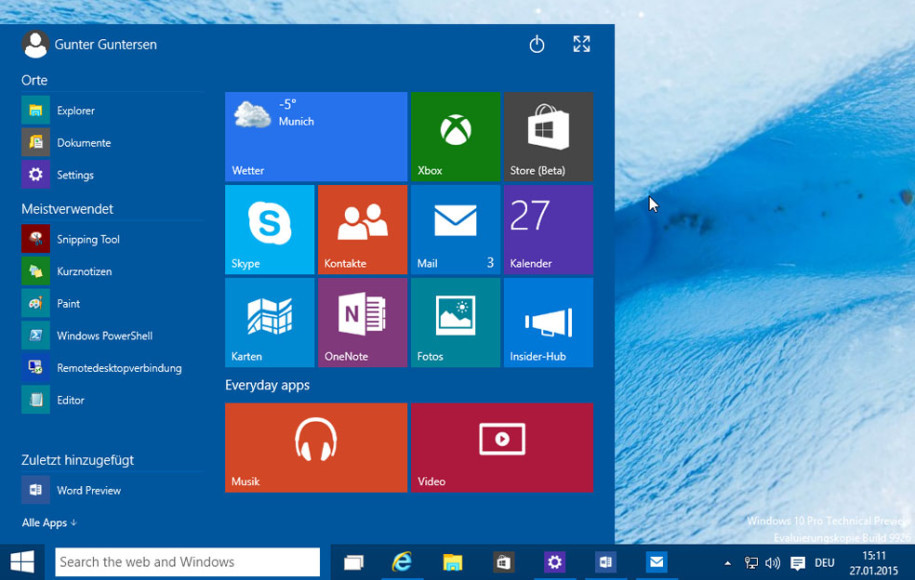Launch Paint from most used list
The width and height of the screenshot is (915, 580).
click(113, 303)
